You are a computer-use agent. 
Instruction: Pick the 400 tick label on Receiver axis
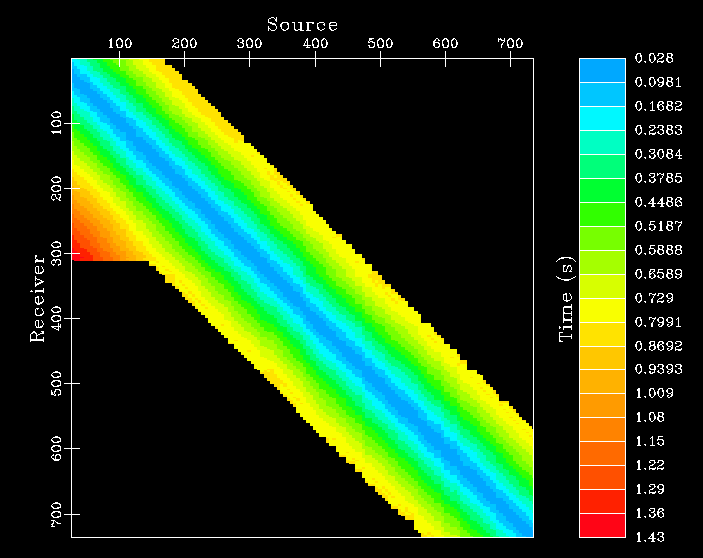point(56,318)
